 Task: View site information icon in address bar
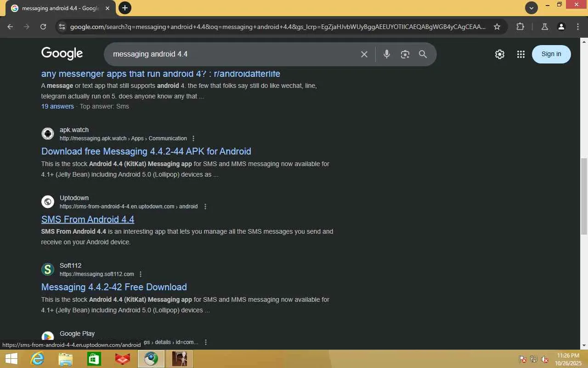coord(62,27)
